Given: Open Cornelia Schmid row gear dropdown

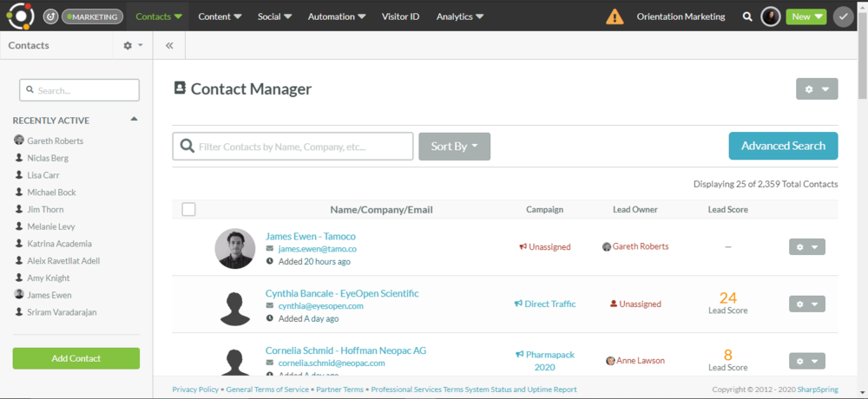Looking at the screenshot, I should (806, 361).
